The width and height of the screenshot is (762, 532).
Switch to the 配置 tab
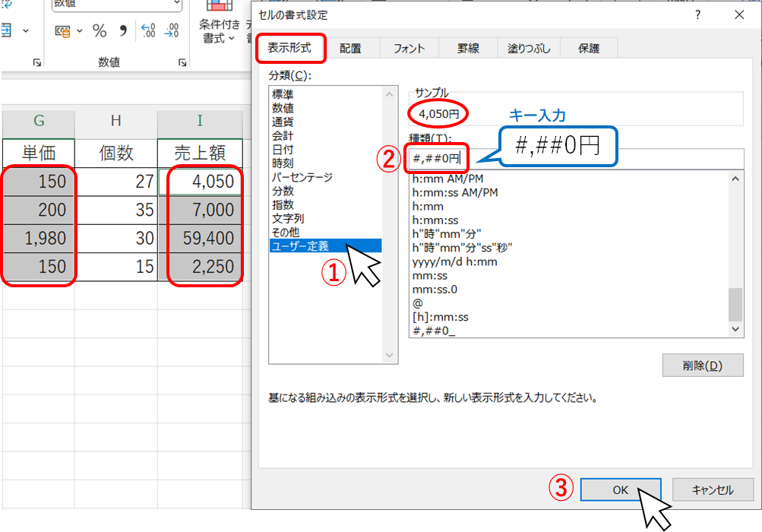point(350,48)
